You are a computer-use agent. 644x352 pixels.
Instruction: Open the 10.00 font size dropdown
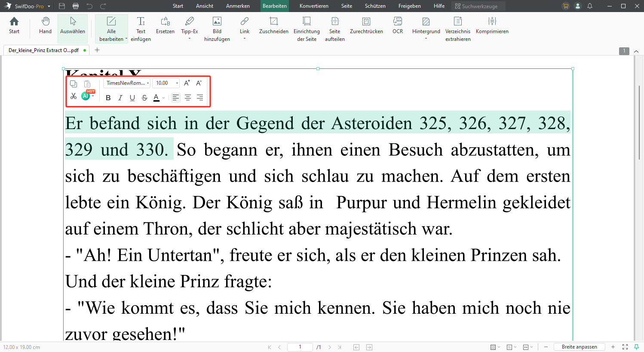[x=166, y=83]
